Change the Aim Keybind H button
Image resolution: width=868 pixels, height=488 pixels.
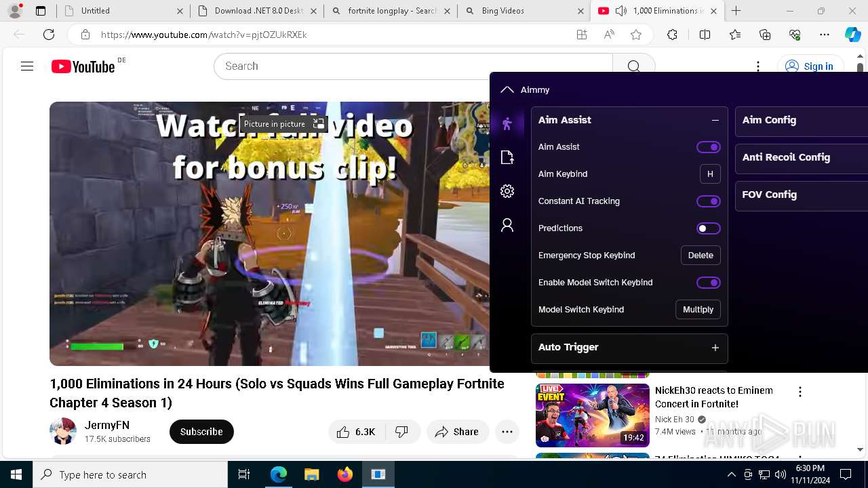click(x=710, y=174)
